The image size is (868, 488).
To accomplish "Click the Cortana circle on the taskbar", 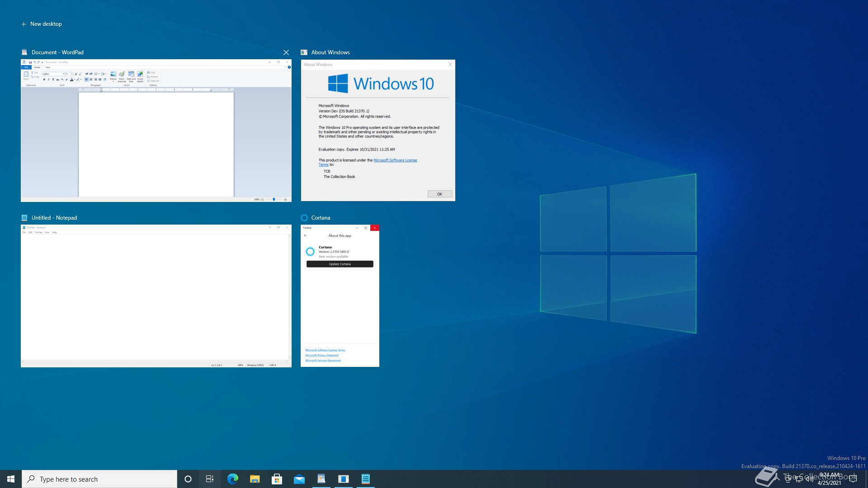I will coord(188,479).
